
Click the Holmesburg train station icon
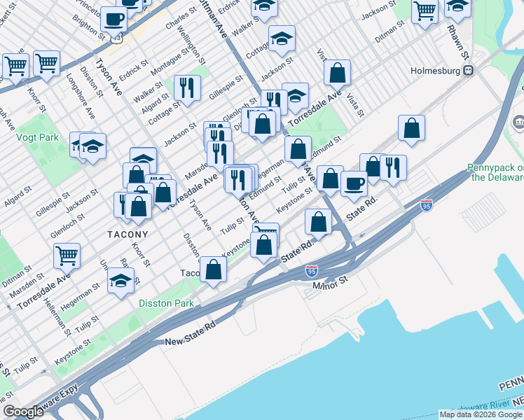pos(469,71)
